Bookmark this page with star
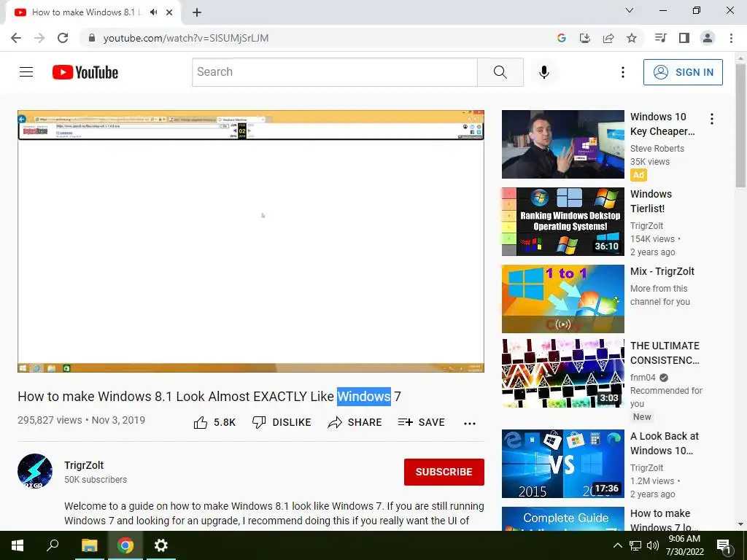 click(x=632, y=38)
